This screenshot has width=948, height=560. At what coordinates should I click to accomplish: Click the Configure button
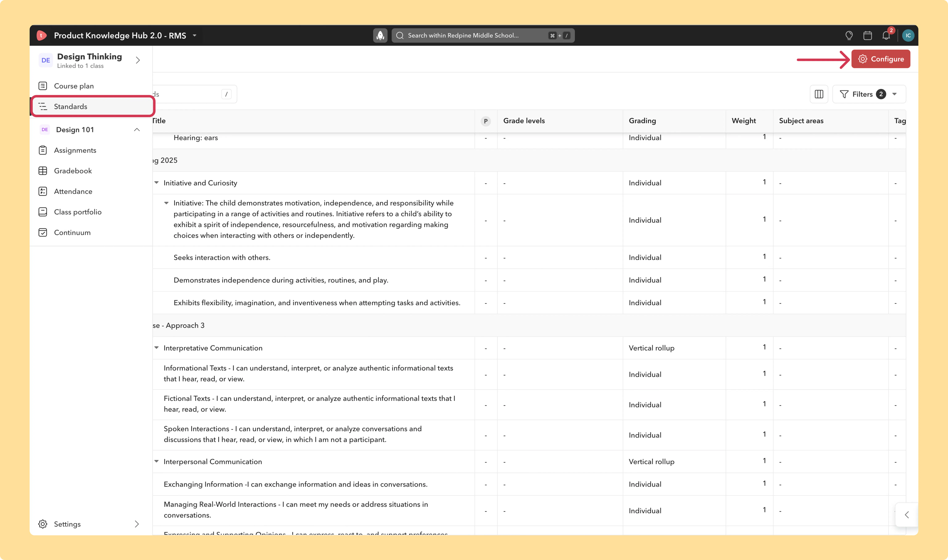click(x=880, y=59)
